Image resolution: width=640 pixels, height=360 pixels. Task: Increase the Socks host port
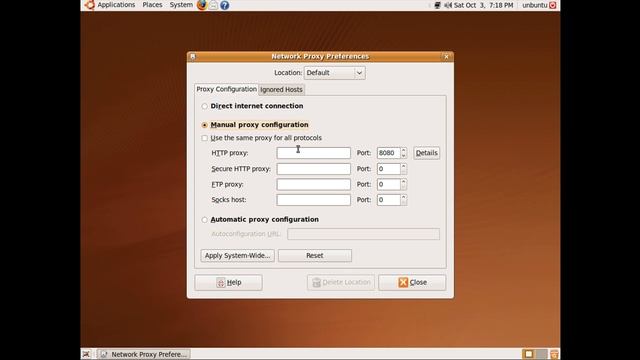pos(403,197)
